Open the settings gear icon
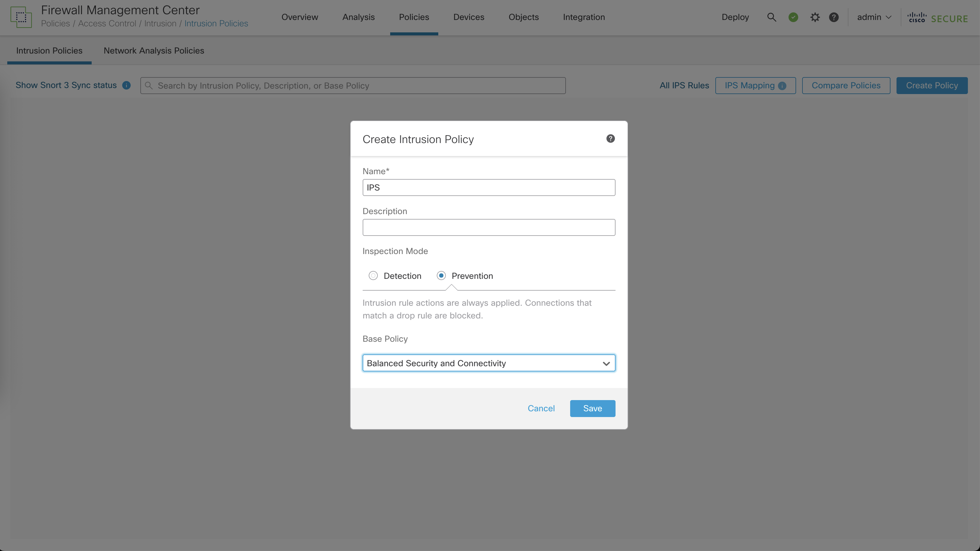The image size is (980, 551). tap(815, 17)
